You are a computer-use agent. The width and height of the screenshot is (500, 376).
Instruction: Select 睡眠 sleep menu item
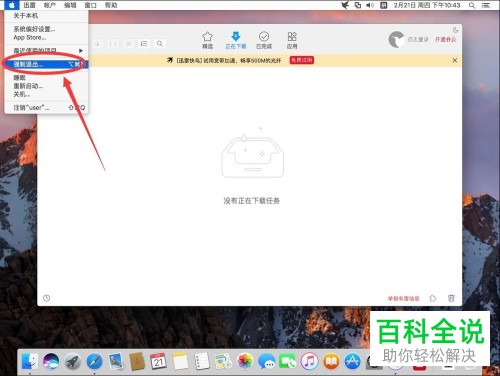pos(46,78)
